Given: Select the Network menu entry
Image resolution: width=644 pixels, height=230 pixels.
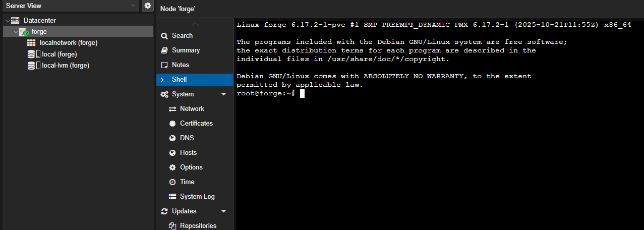Looking at the screenshot, I should (x=192, y=109).
